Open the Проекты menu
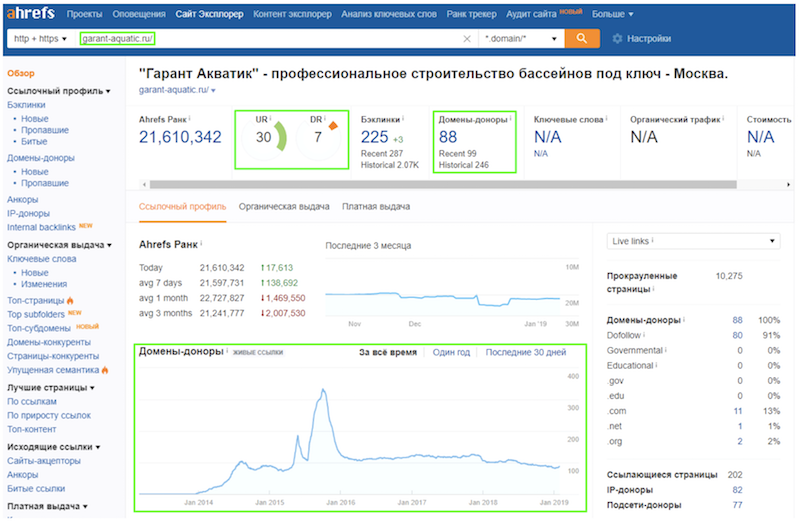The width and height of the screenshot is (800, 529). pyautogui.click(x=84, y=14)
